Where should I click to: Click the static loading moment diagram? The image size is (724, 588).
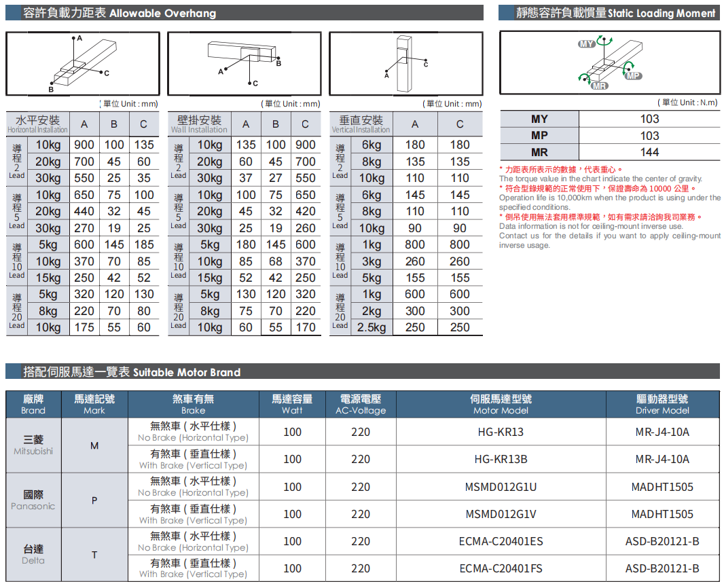pyautogui.click(x=609, y=62)
